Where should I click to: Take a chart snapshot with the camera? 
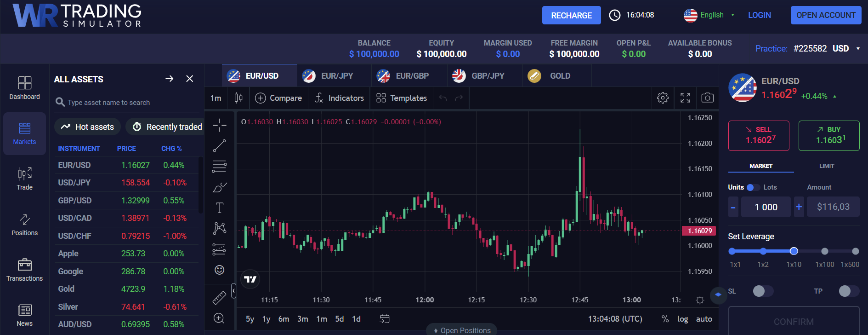[708, 98]
